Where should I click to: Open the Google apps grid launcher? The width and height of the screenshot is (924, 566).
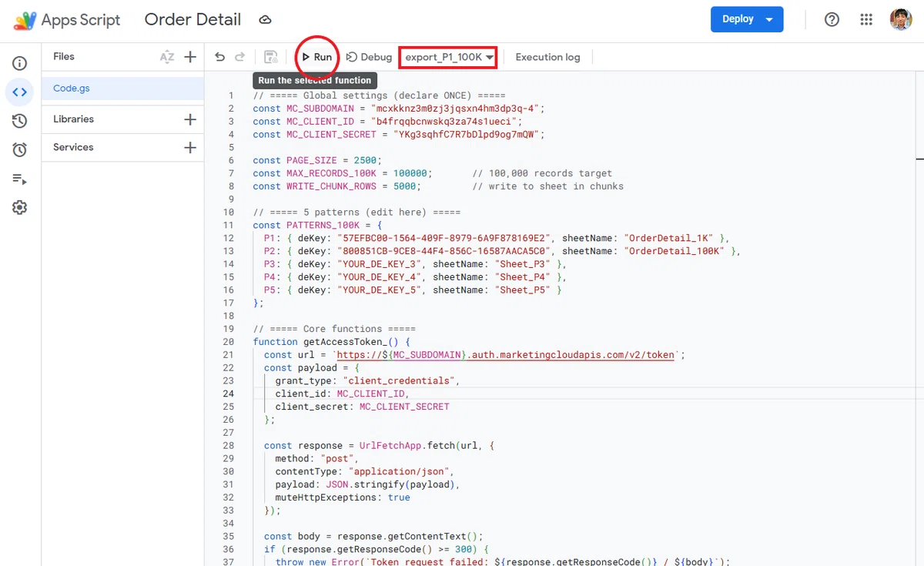click(866, 20)
